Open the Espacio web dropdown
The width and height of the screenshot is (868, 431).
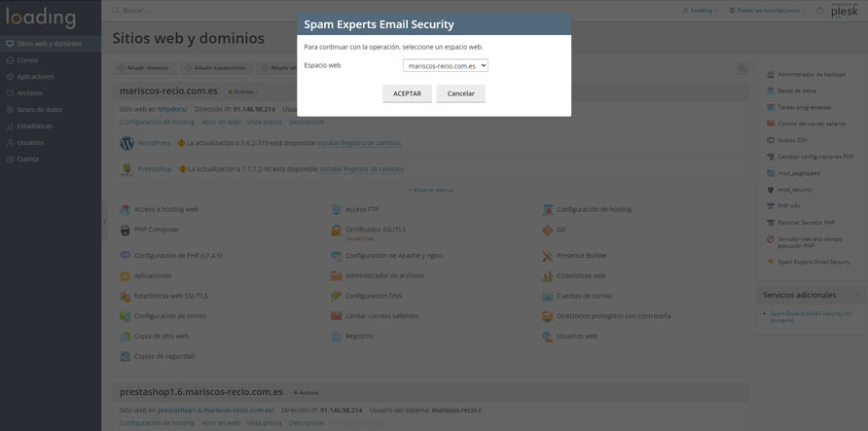click(445, 65)
